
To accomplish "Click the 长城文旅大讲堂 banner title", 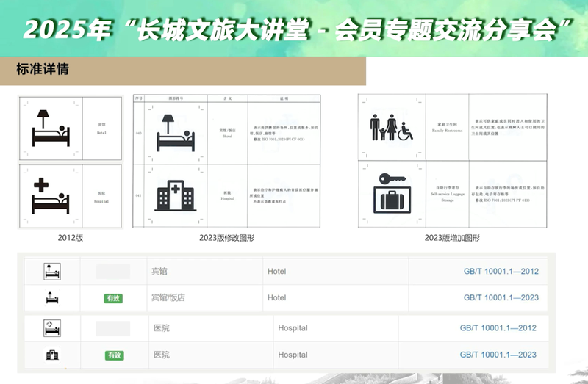I will pyautogui.click(x=296, y=29).
